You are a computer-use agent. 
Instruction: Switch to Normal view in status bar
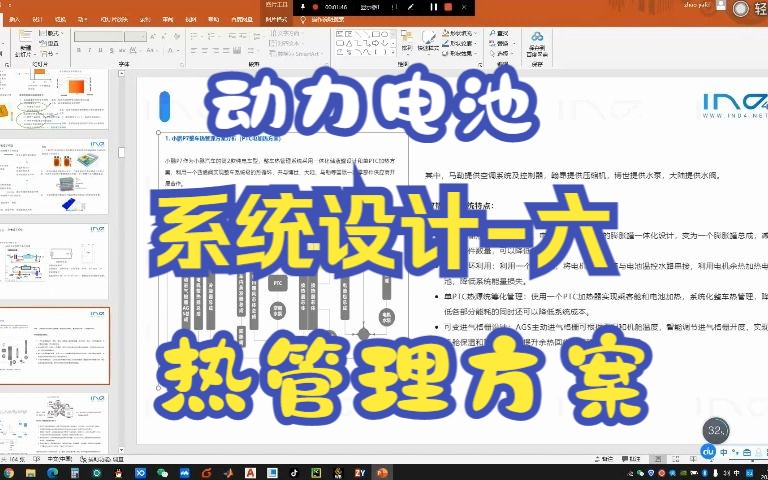(658, 459)
